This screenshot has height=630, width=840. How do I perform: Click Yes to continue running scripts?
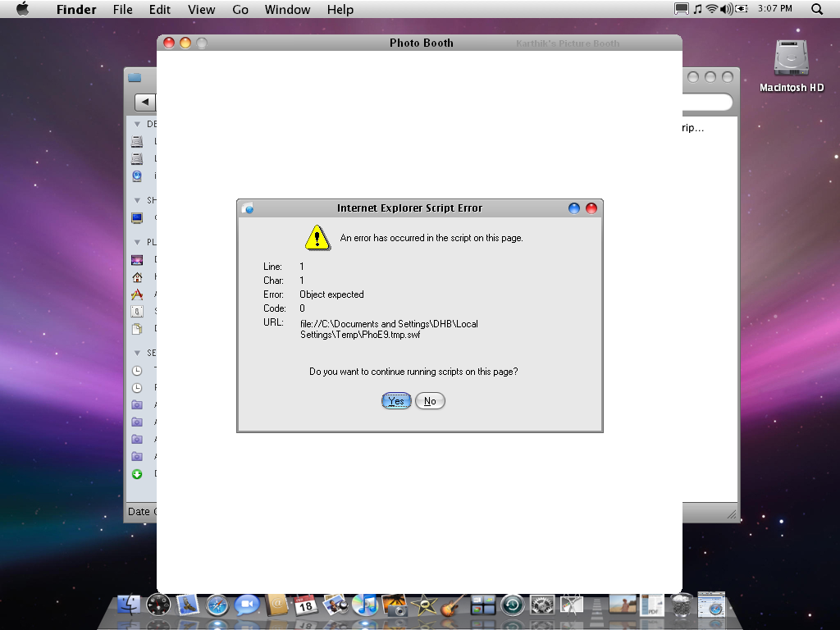396,400
